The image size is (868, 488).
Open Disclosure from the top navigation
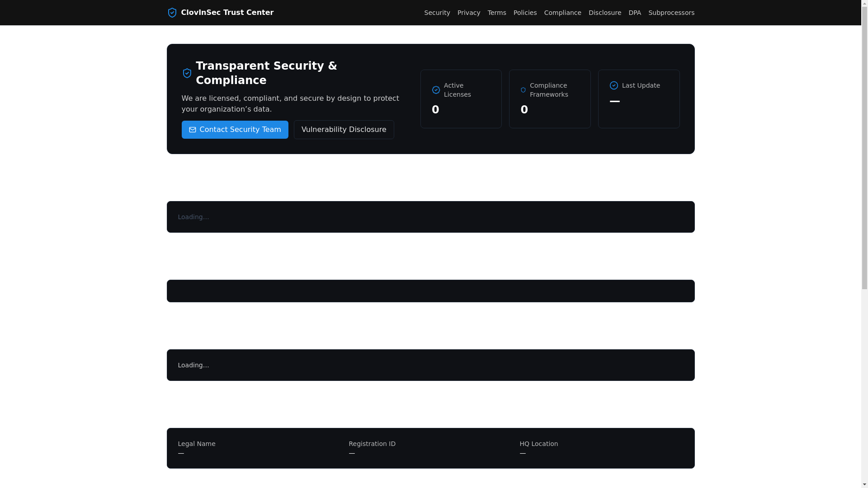coord(605,13)
